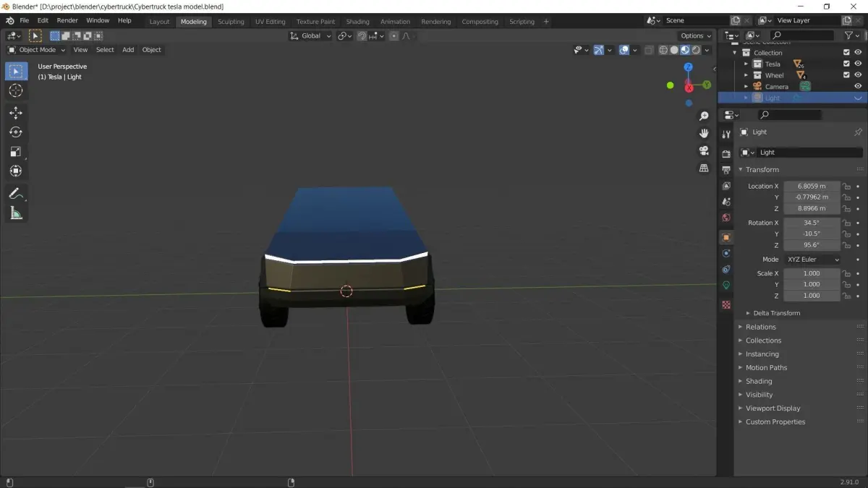Image resolution: width=868 pixels, height=488 pixels.
Task: Expand the Delta Transform panel
Action: [776, 313]
